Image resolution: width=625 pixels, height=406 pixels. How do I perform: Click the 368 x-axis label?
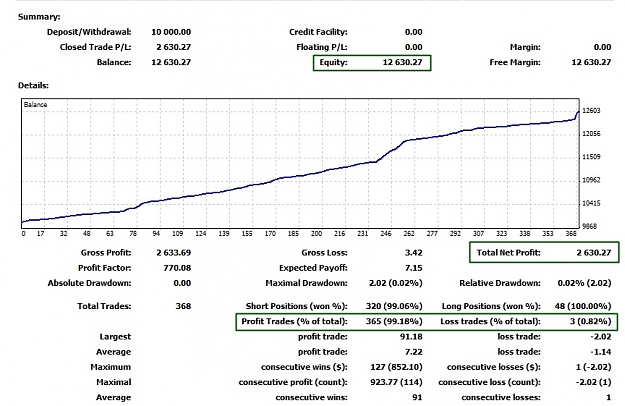pos(571,234)
